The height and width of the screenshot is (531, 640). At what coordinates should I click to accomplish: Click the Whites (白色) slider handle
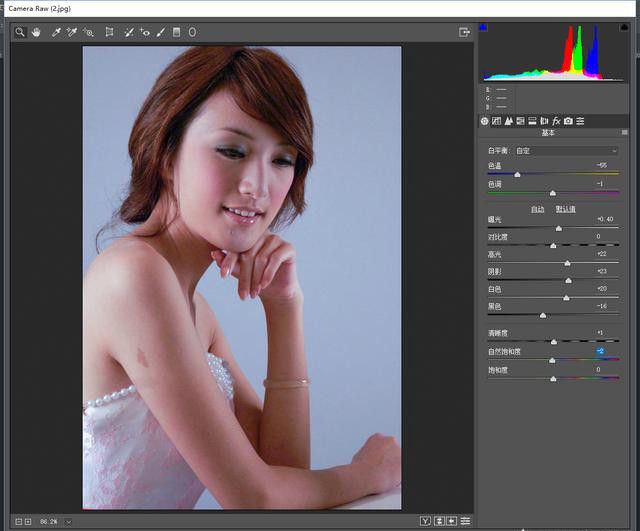[567, 298]
